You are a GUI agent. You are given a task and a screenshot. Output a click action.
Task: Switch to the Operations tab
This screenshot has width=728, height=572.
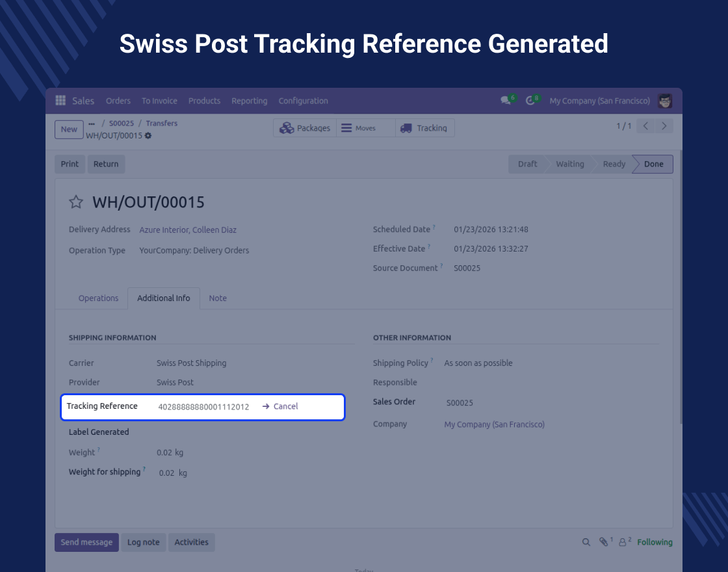coord(98,298)
